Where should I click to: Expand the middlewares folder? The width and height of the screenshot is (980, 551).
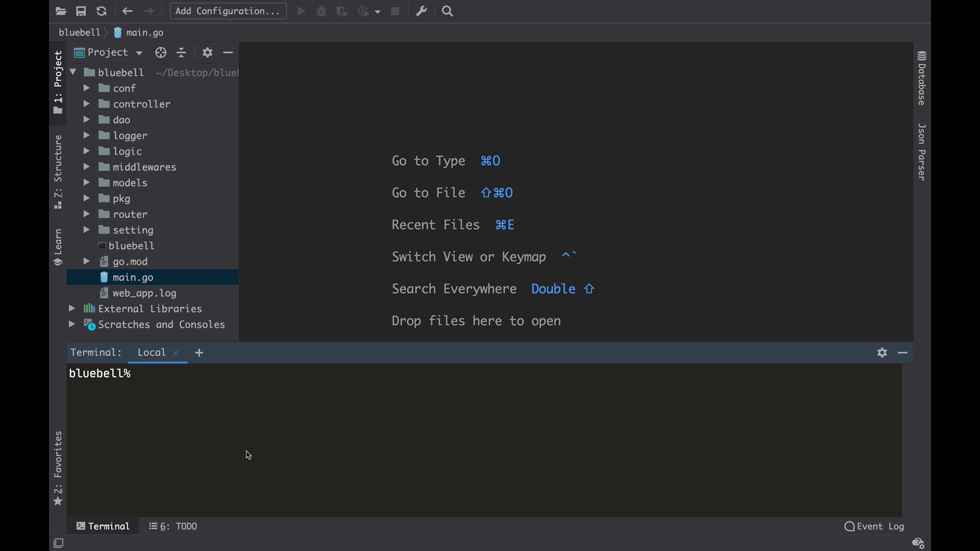pos(87,167)
